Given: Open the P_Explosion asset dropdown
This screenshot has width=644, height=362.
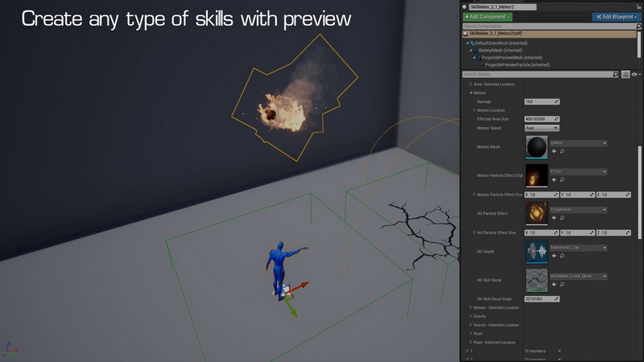Looking at the screenshot, I should (578, 208).
